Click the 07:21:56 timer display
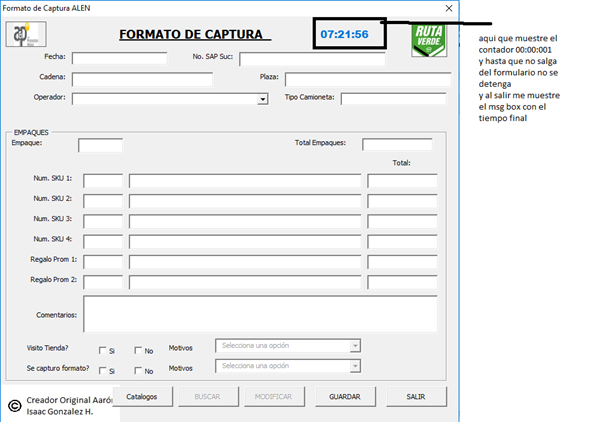This screenshot has width=600, height=422. [344, 34]
